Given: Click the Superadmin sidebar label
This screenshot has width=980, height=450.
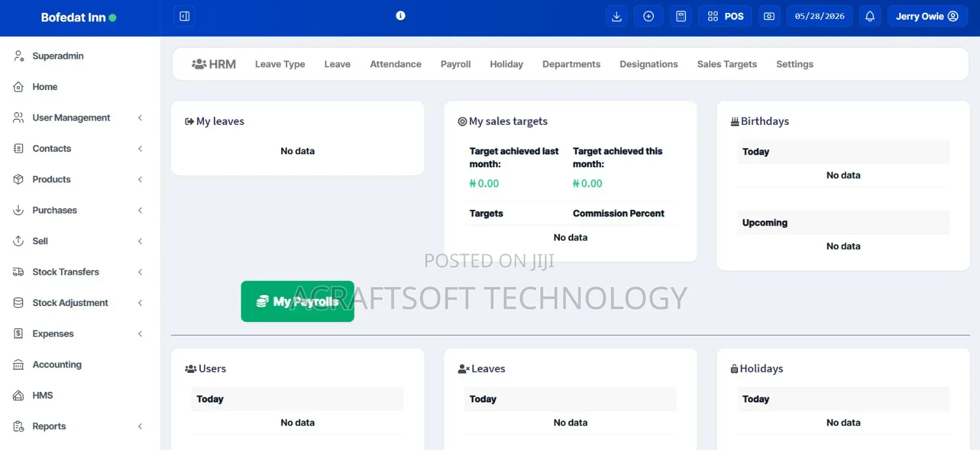Looking at the screenshot, I should (58, 56).
